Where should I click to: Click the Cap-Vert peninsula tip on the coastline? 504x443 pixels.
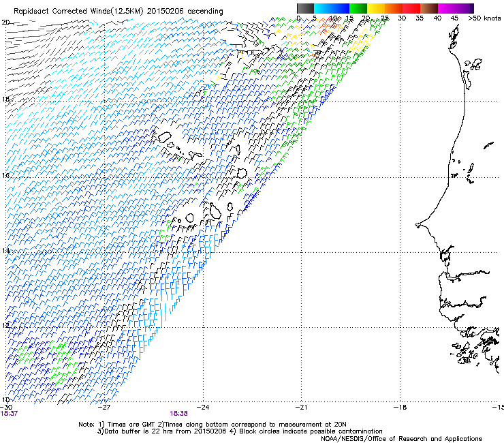pyautogui.click(x=418, y=225)
